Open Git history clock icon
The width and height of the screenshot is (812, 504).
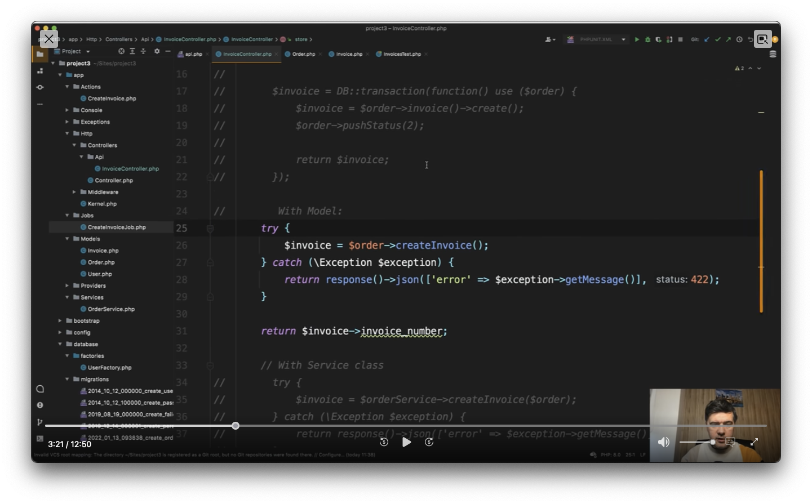pos(739,39)
